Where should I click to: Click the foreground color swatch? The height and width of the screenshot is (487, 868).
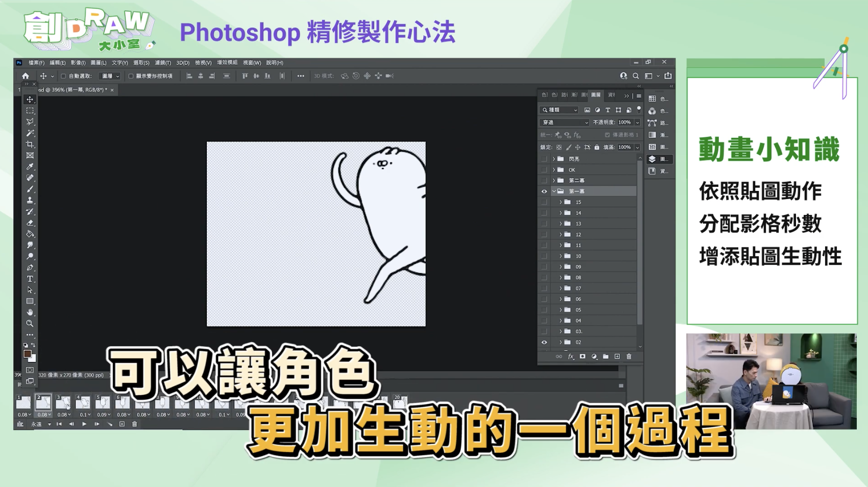28,353
